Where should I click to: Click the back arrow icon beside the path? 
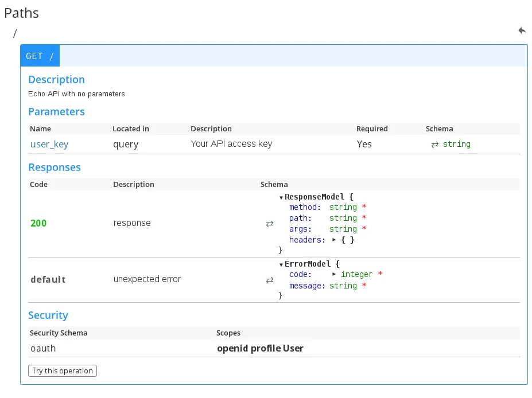522,30
